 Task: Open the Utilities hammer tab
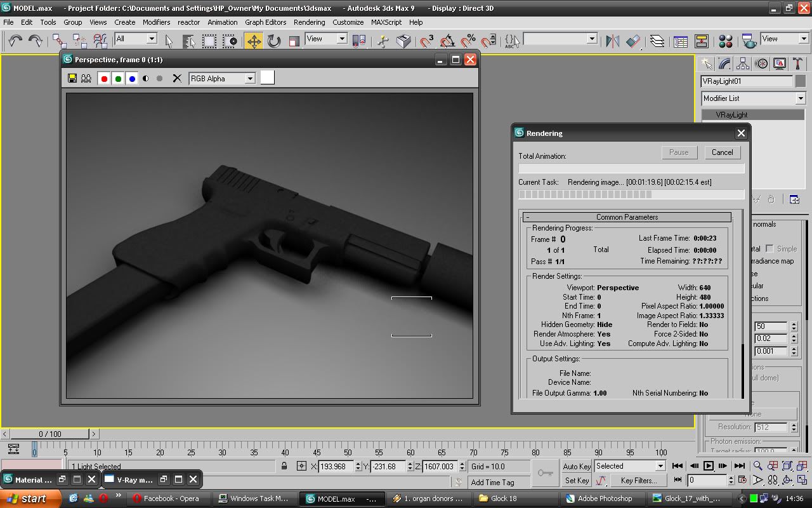pos(798,63)
